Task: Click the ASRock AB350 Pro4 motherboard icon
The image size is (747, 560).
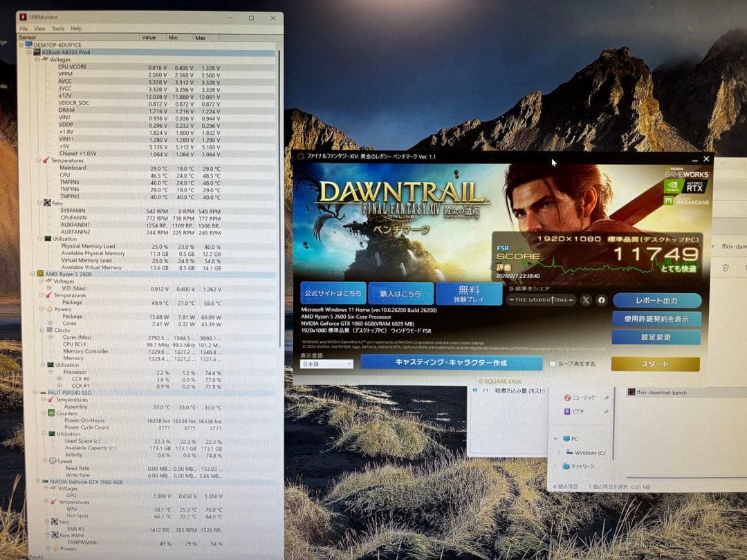Action: (x=36, y=53)
